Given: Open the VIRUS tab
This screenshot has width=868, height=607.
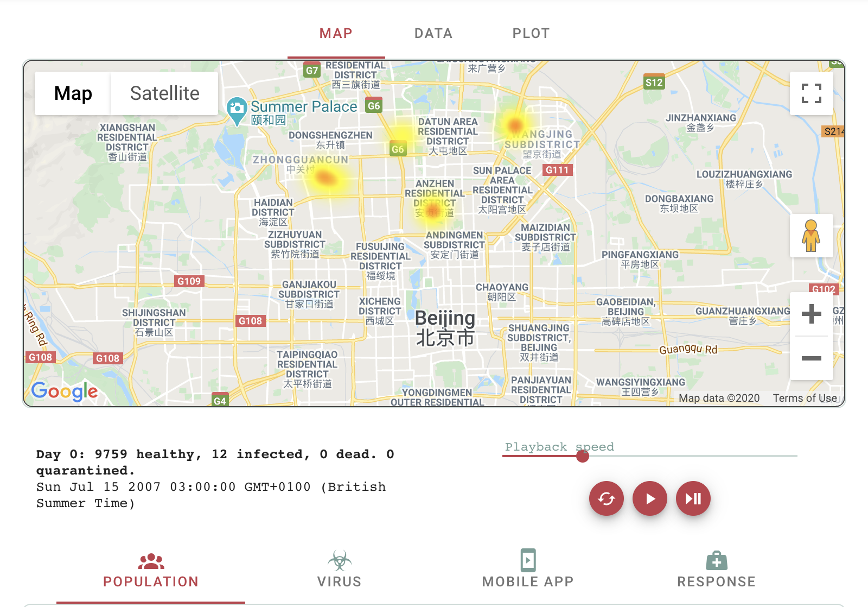Looking at the screenshot, I should pos(340,572).
